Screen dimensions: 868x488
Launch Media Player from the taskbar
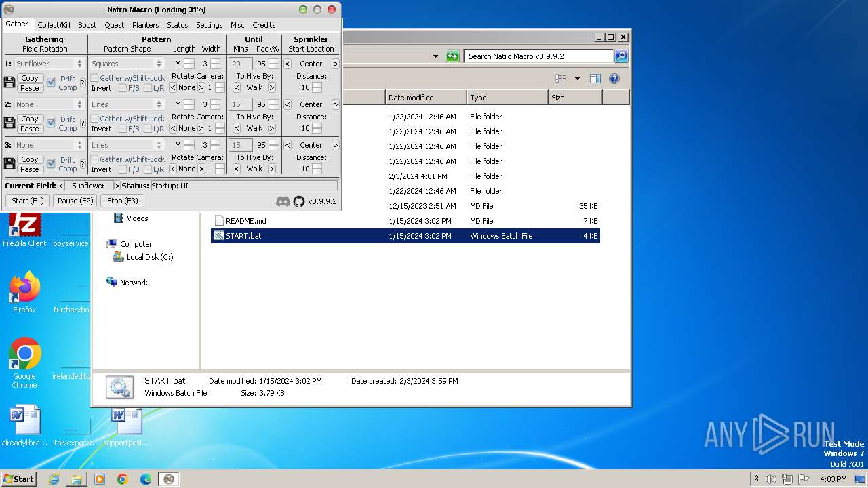coord(100,479)
